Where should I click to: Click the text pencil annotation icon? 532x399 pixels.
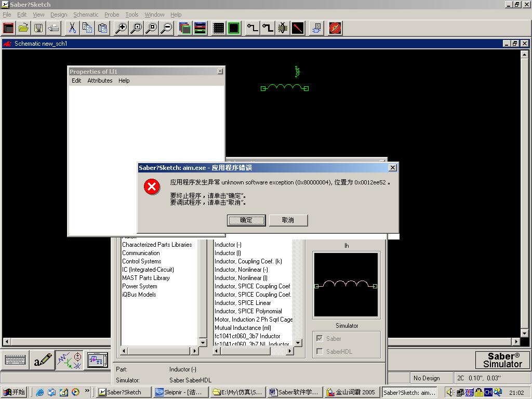[x=43, y=360]
